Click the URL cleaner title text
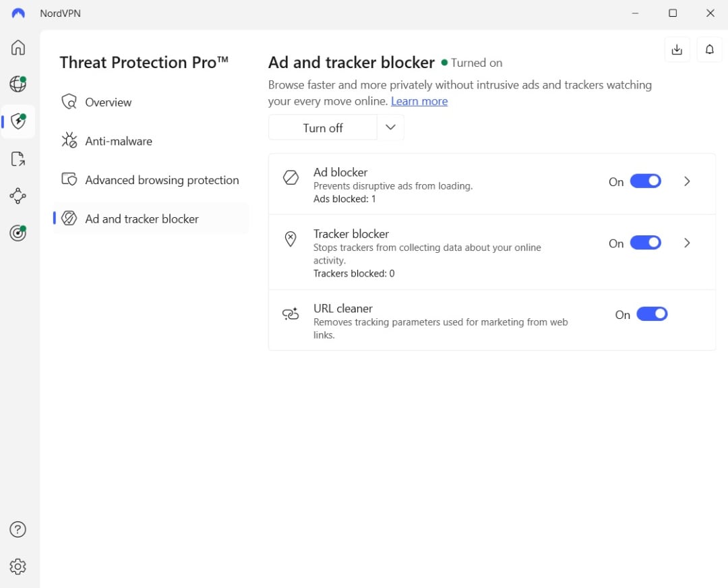This screenshot has width=728, height=588. point(342,308)
